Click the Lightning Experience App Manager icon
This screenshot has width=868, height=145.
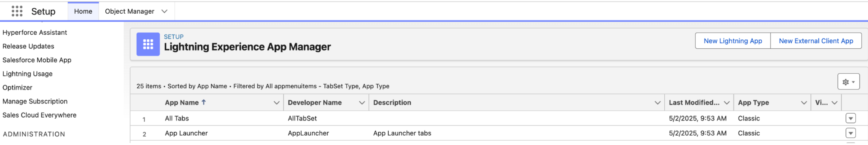click(x=148, y=44)
